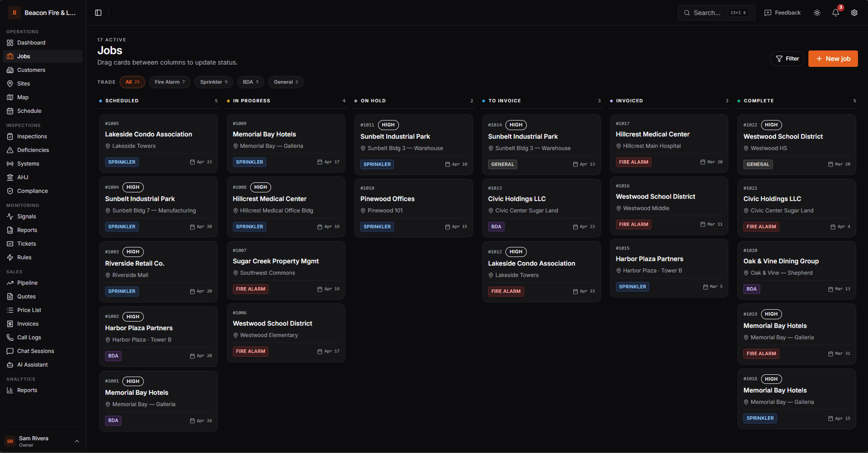Go to the Deficiencies page
Image resolution: width=868 pixels, height=453 pixels.
coord(32,150)
